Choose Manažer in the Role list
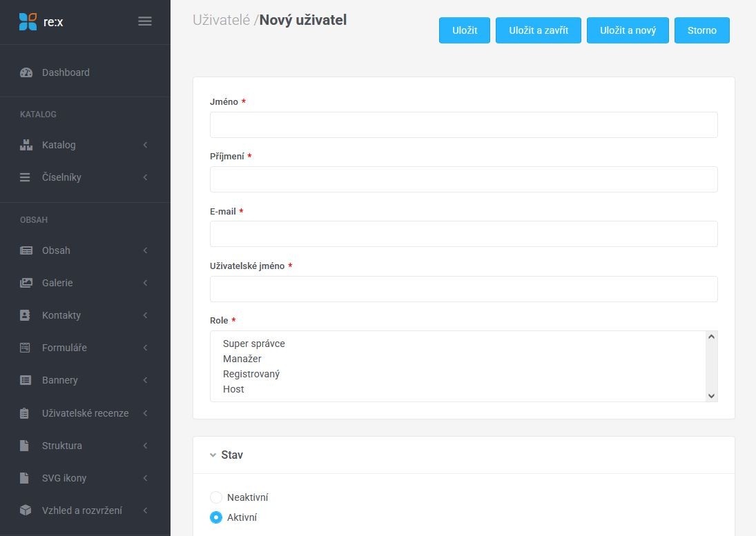 pos(242,359)
